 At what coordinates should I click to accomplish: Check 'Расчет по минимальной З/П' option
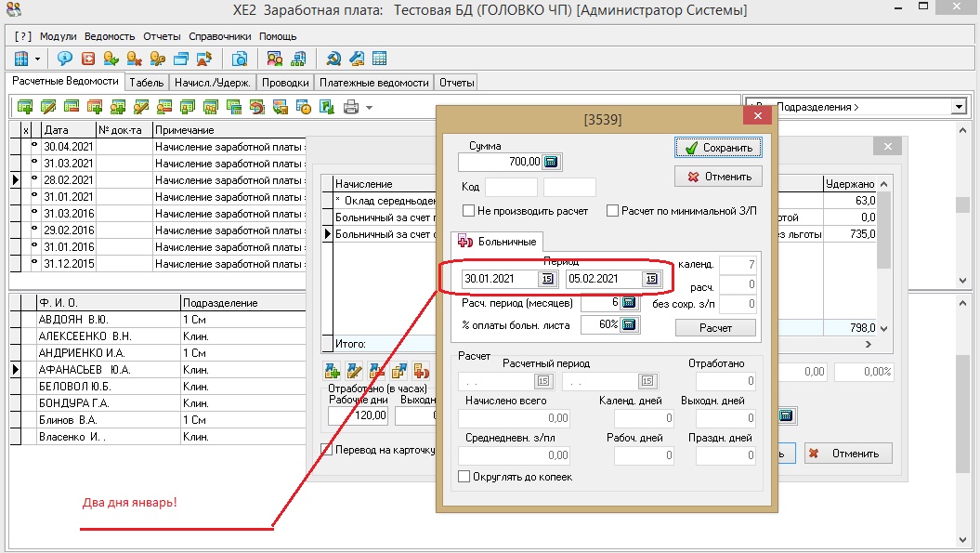tap(612, 211)
